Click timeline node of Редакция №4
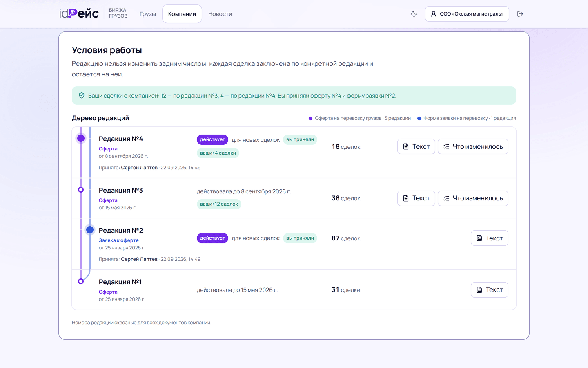 pos(81,138)
